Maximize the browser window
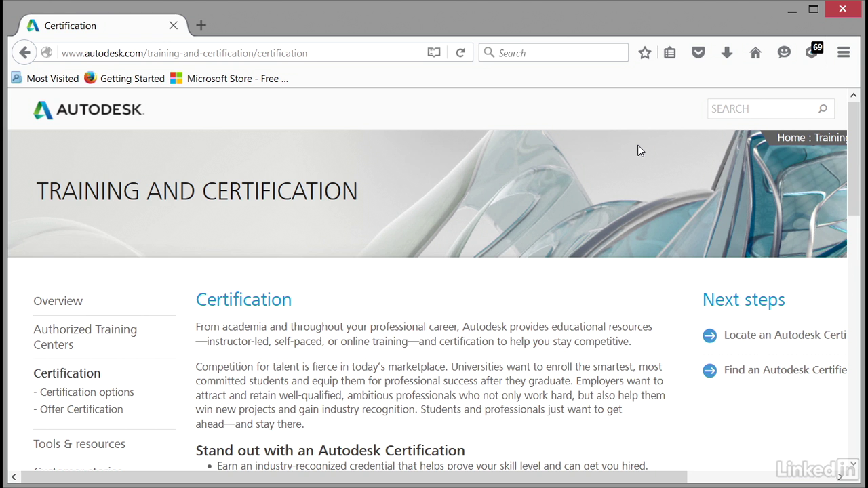 pos(814,9)
